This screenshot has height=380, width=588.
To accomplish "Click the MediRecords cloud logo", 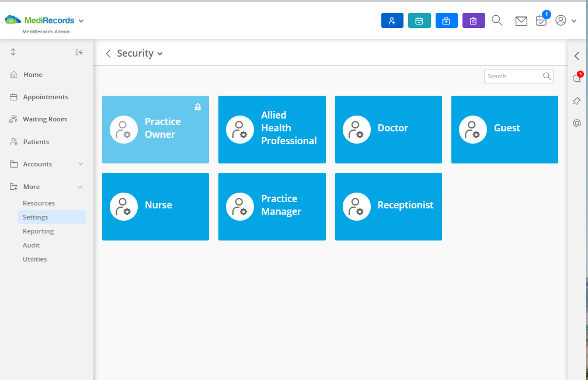I will pos(13,19).
